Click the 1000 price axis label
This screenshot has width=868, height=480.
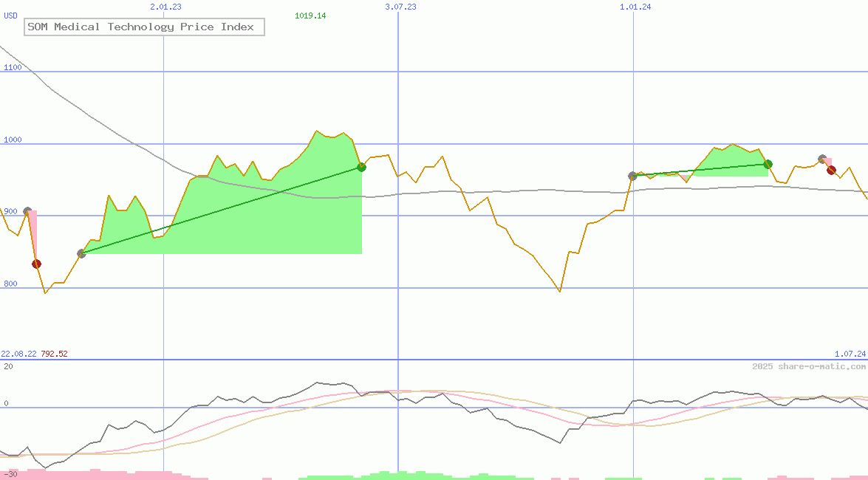click(13, 140)
